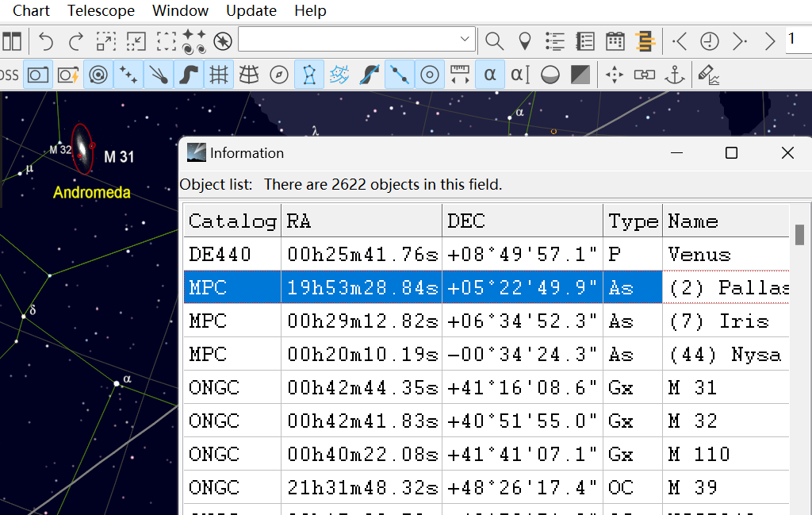Click the pencil with graph icon
Screen dimensions: 812x515
[708, 75]
